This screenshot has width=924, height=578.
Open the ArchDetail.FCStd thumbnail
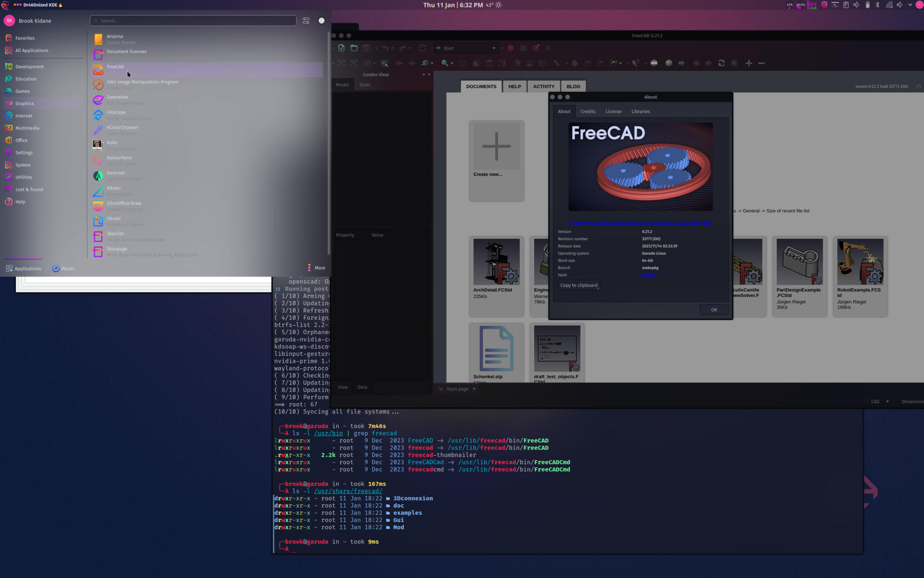(x=496, y=276)
